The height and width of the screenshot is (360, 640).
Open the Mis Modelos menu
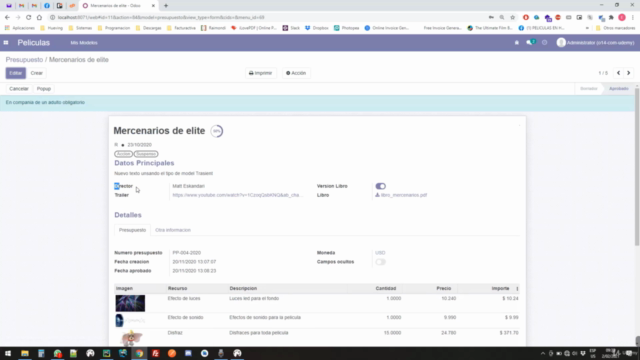[84, 43]
